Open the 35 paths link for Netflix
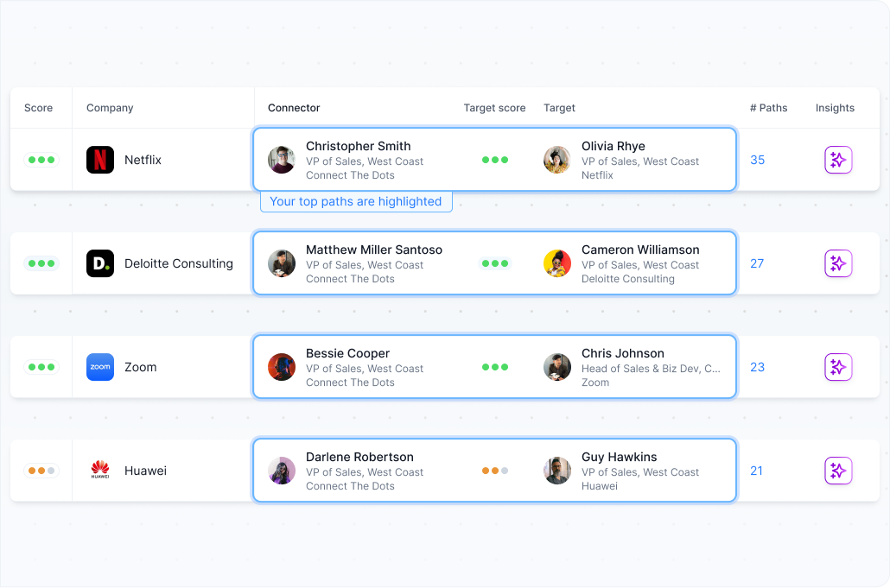Screen dimensions: 890x588 point(758,160)
